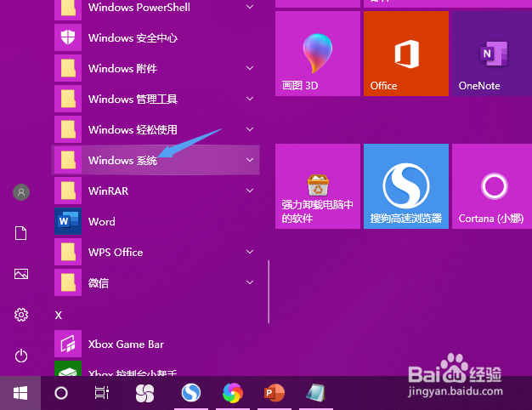Image resolution: width=532 pixels, height=410 pixels.
Task: Open the user account avatar
Action: pos(21,192)
